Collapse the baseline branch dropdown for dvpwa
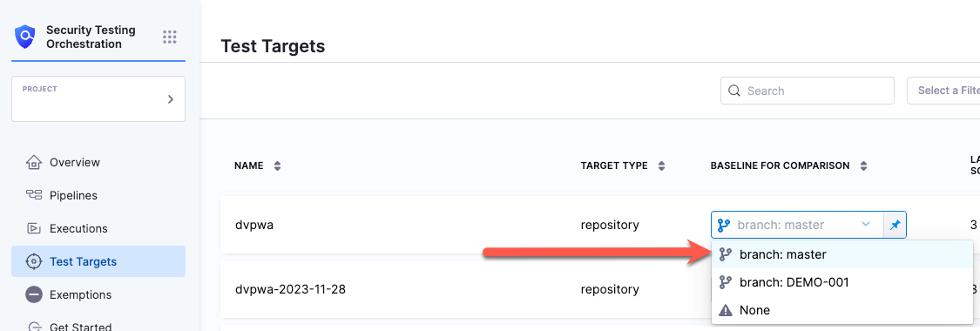This screenshot has height=331, width=980. coord(866,224)
